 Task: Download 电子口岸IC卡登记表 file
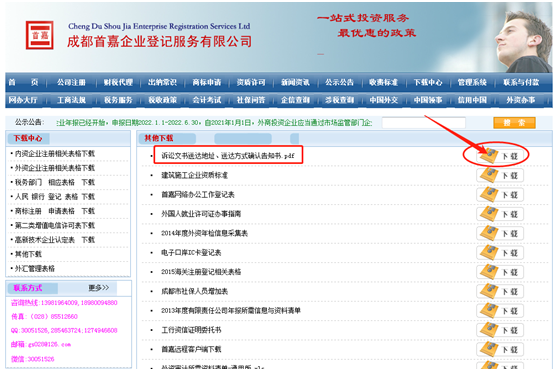[500, 253]
